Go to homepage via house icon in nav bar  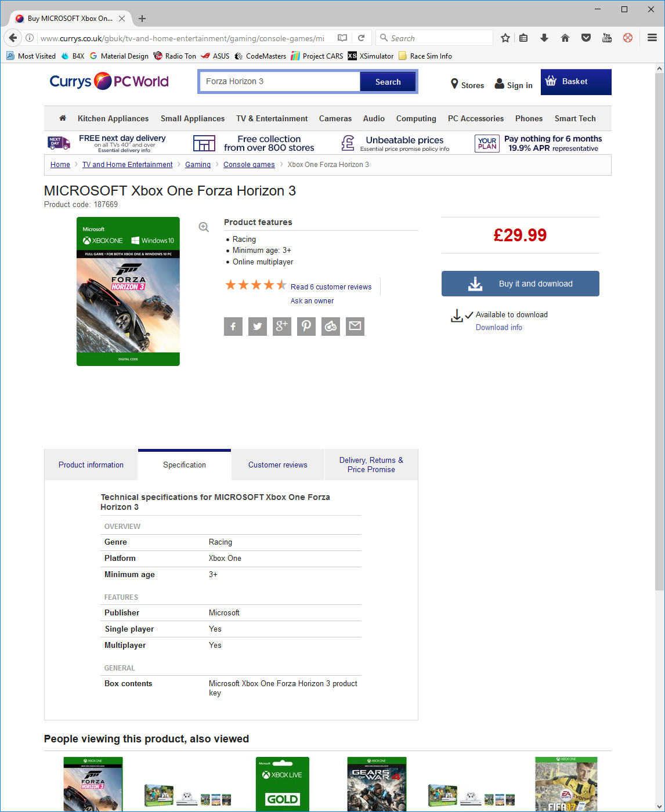pyautogui.click(x=63, y=118)
